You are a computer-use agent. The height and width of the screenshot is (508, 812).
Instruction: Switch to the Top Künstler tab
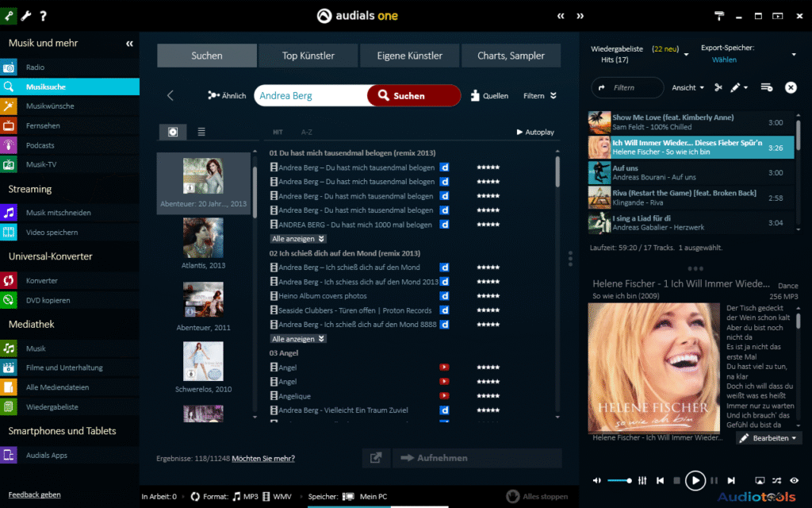308,56
